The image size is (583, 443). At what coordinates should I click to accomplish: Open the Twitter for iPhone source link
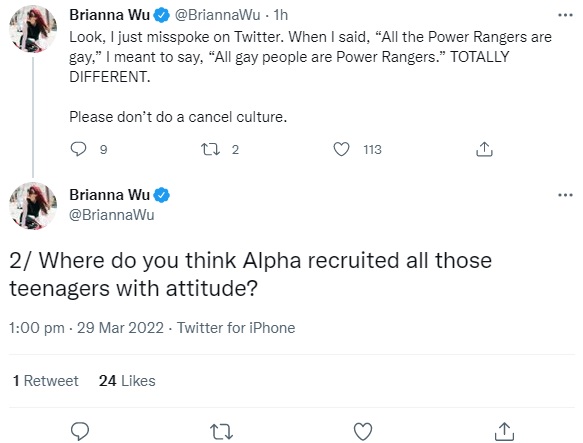236,328
